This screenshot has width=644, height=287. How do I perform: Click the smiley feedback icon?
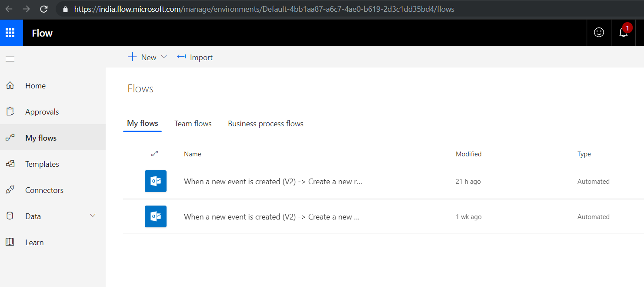[599, 32]
